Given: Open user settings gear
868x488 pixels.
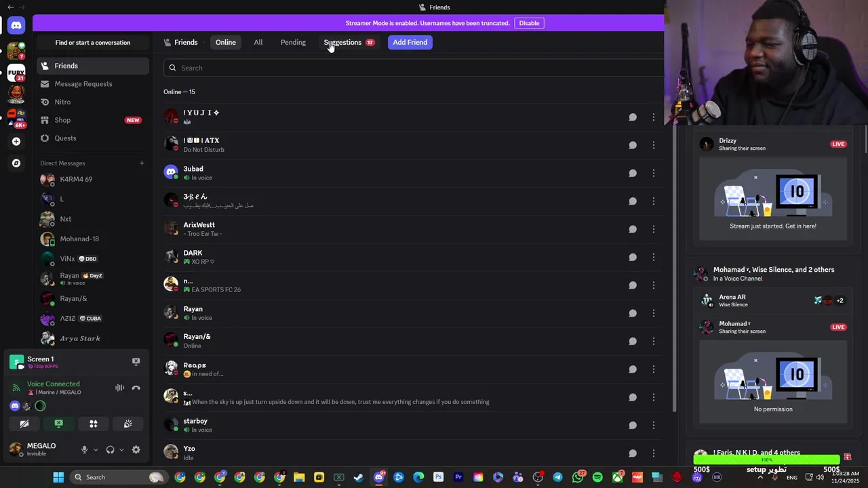Looking at the screenshot, I should tap(136, 449).
